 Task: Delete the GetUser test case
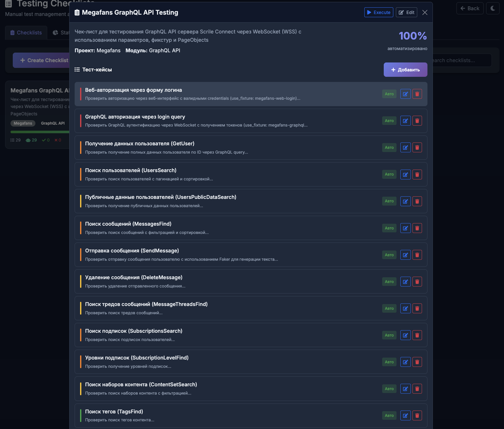click(417, 148)
